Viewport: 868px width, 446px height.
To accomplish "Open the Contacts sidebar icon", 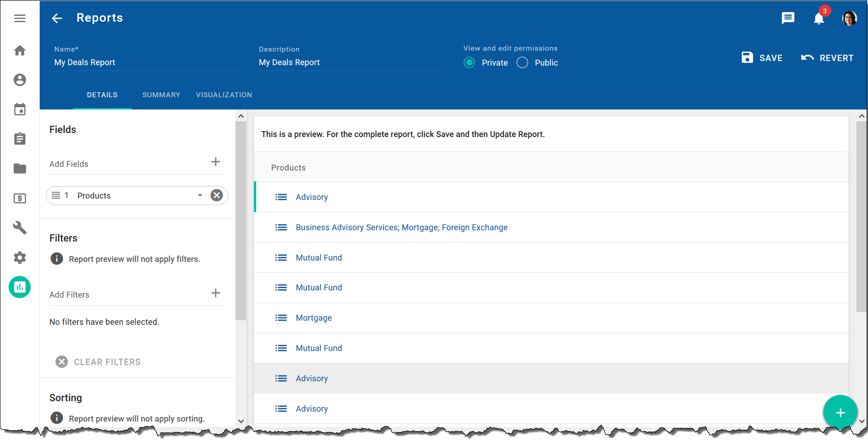I will click(x=19, y=80).
